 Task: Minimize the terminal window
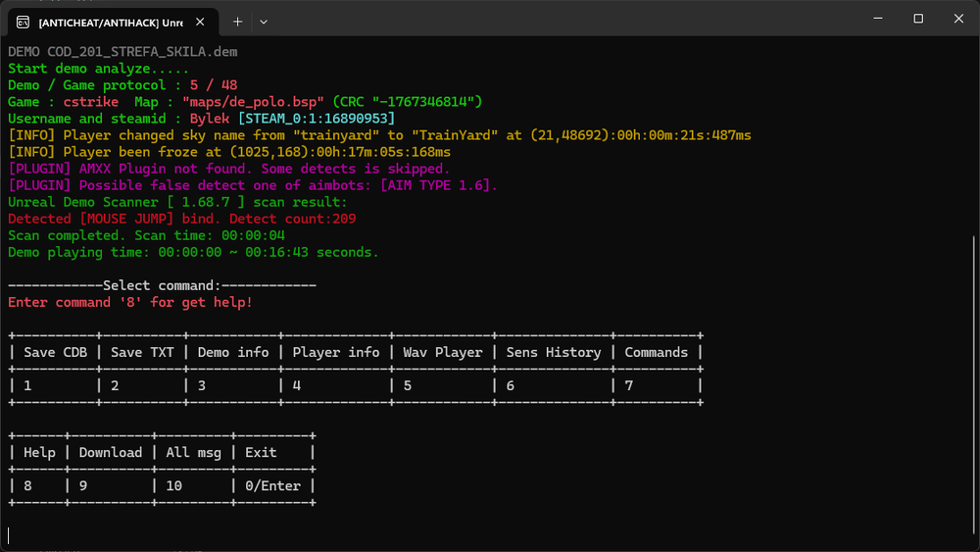[x=878, y=19]
